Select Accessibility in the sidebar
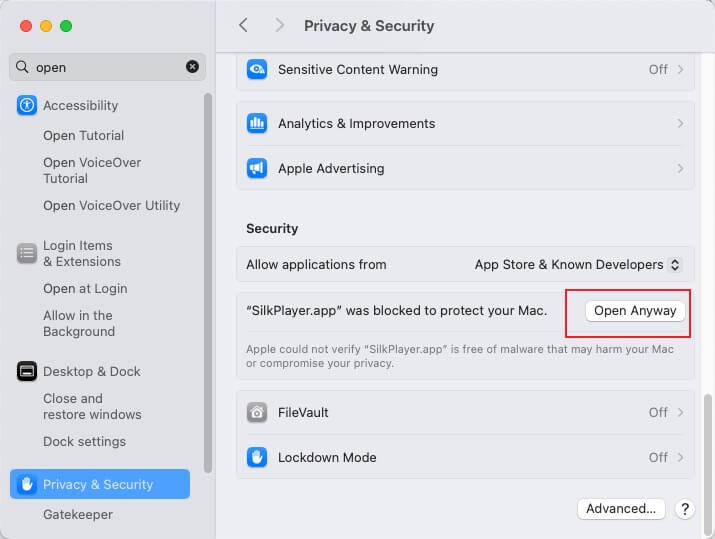Image resolution: width=715 pixels, height=539 pixels. [x=81, y=105]
